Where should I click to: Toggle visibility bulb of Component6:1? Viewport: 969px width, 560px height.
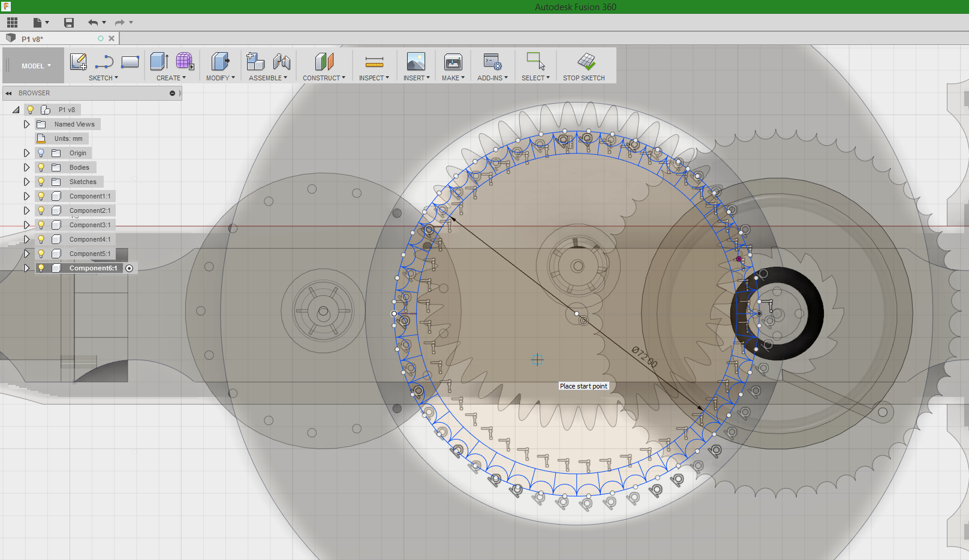coord(41,268)
